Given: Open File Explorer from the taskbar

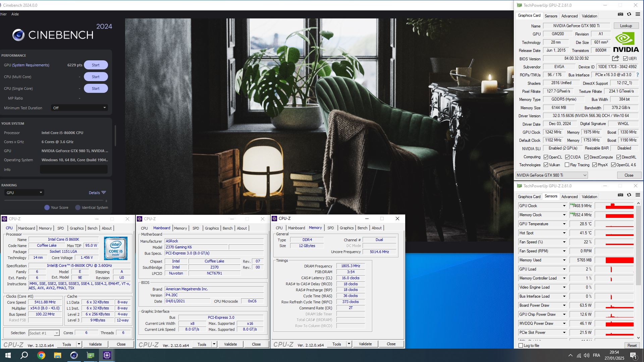Looking at the screenshot, I should point(58,355).
